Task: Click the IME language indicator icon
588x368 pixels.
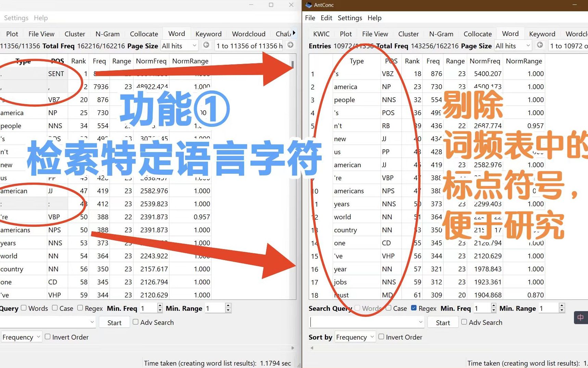Action: pyautogui.click(x=580, y=318)
